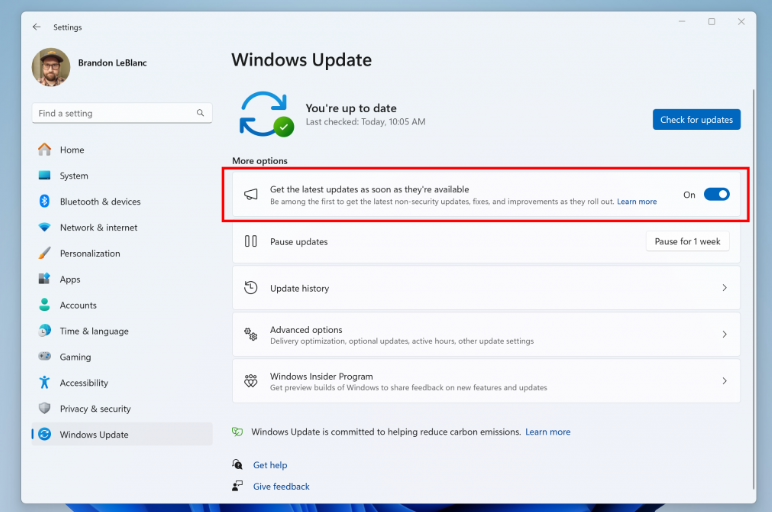Click the Brandon LeBlanc account name
The image size is (772, 512).
112,63
